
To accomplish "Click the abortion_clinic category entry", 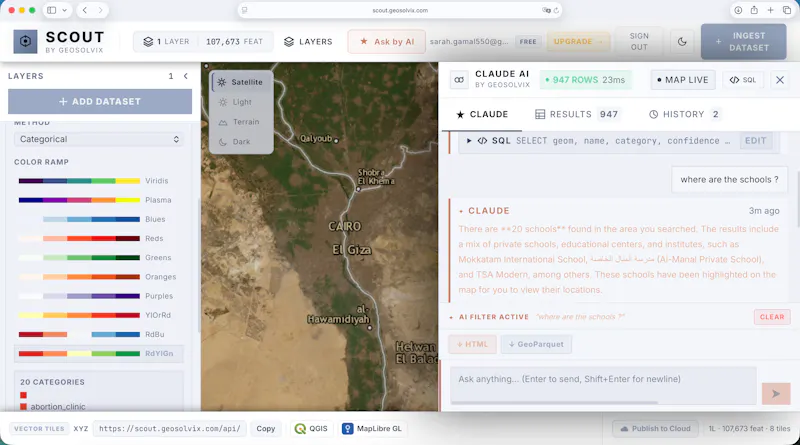I will click(x=58, y=407).
